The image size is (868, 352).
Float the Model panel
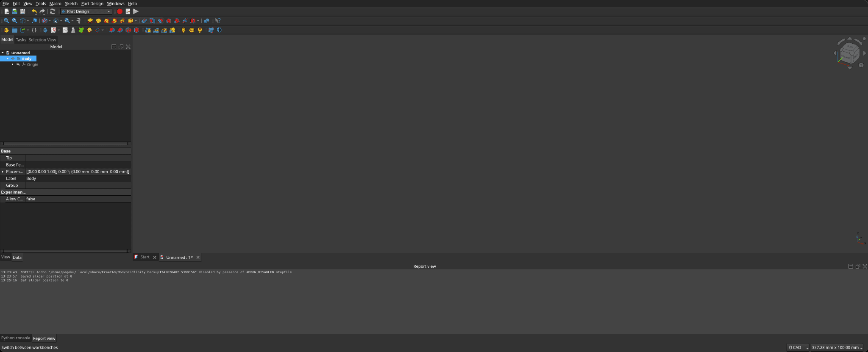pos(121,47)
